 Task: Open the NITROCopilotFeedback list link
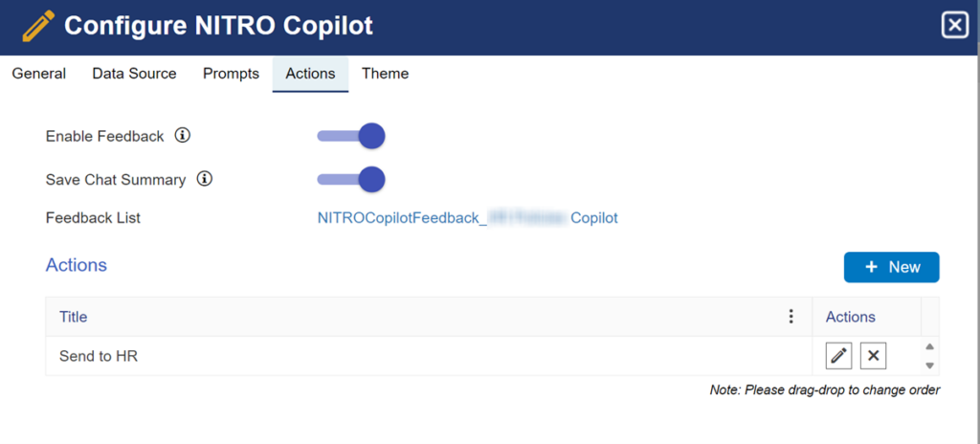pos(467,217)
